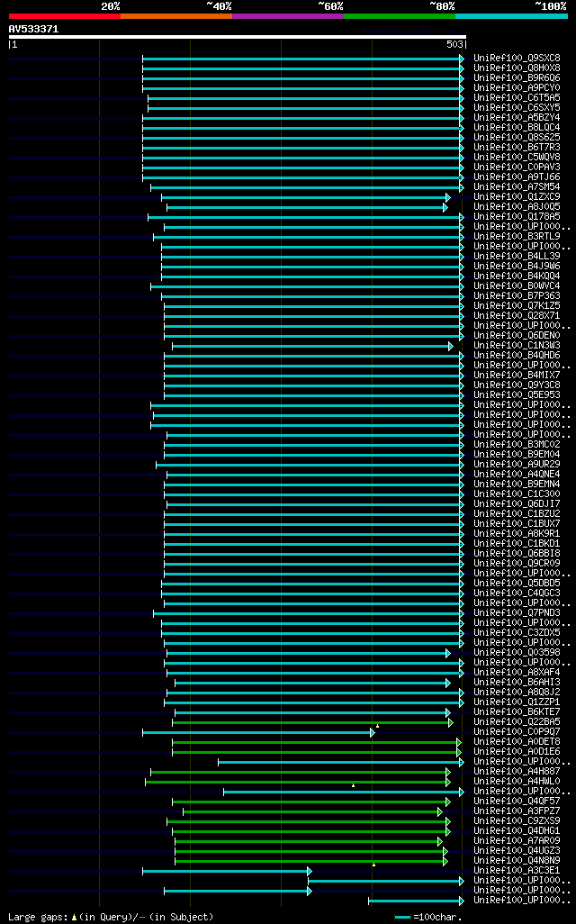Open hit UniRef100_B6T7R3
The image size is (576, 924).
point(517,148)
